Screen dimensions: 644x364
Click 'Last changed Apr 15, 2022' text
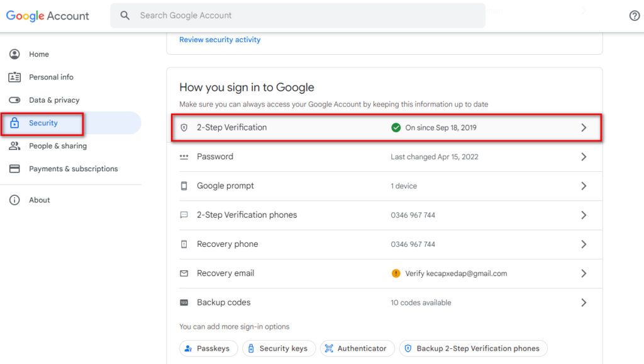coord(435,157)
